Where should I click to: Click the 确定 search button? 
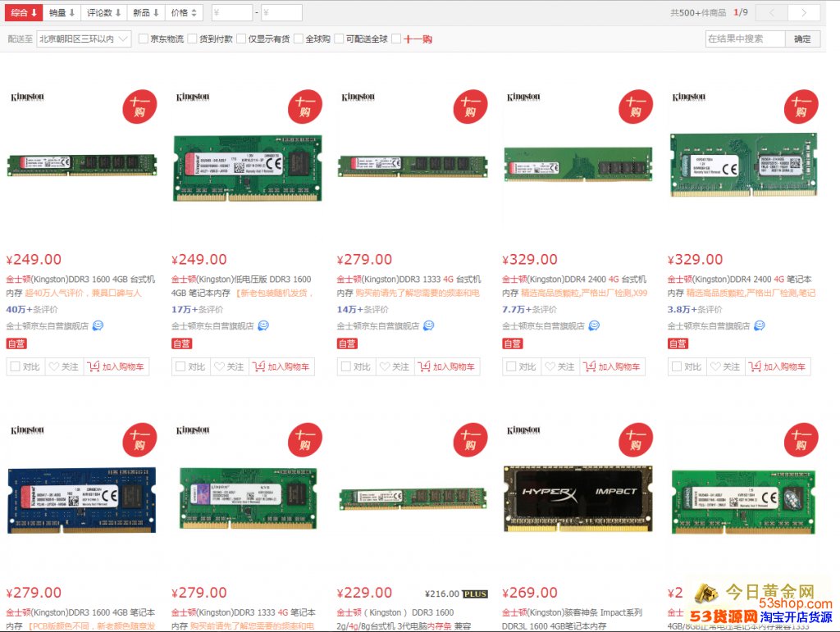coord(802,39)
